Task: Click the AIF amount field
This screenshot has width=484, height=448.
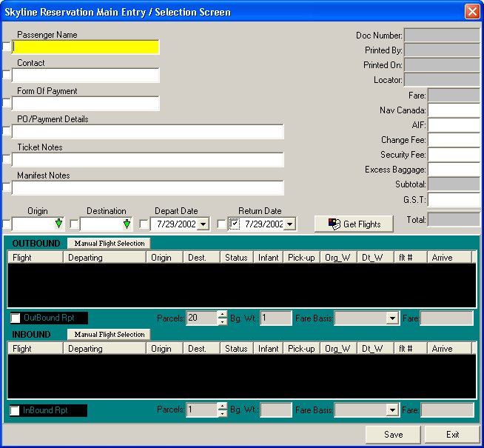Action: [x=454, y=125]
